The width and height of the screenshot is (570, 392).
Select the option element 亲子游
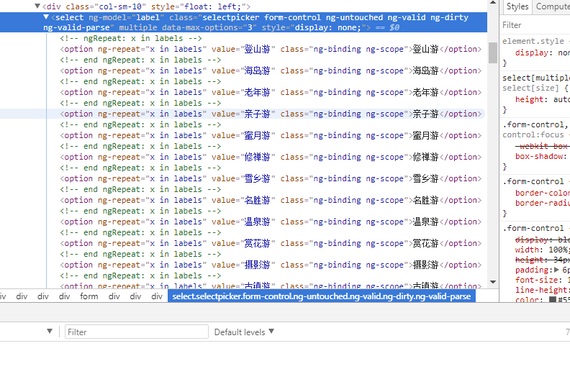(x=271, y=114)
